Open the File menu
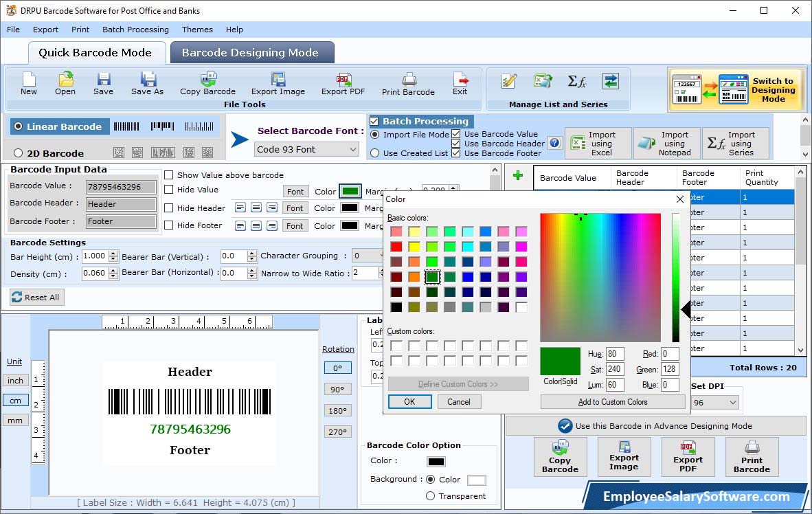 click(14, 30)
